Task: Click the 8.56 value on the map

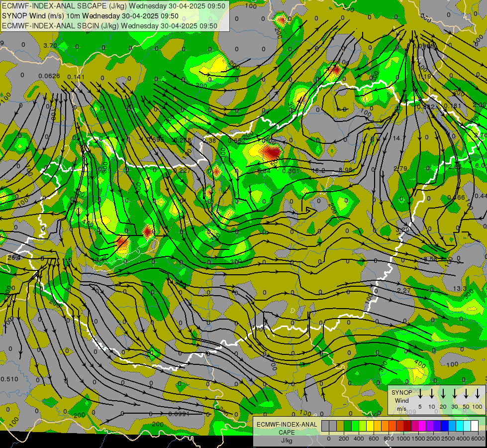Action: pos(430,259)
